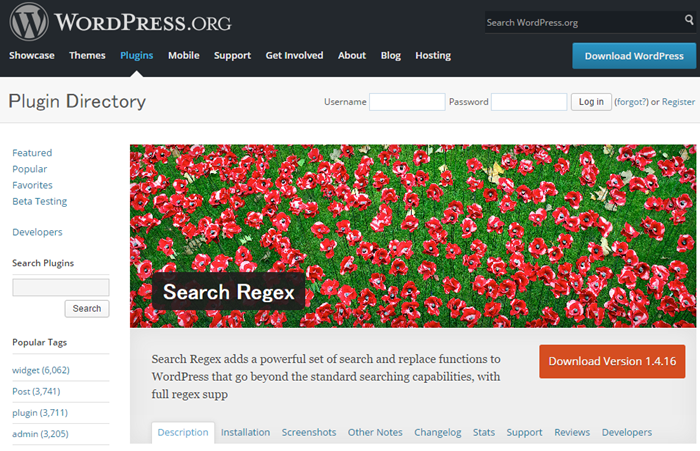Open the Favorites sidebar link
Screen dimensions: 700x451
[x=32, y=185]
